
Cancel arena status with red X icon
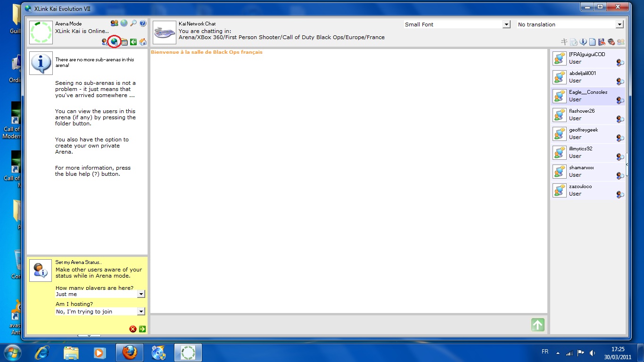coord(133,329)
